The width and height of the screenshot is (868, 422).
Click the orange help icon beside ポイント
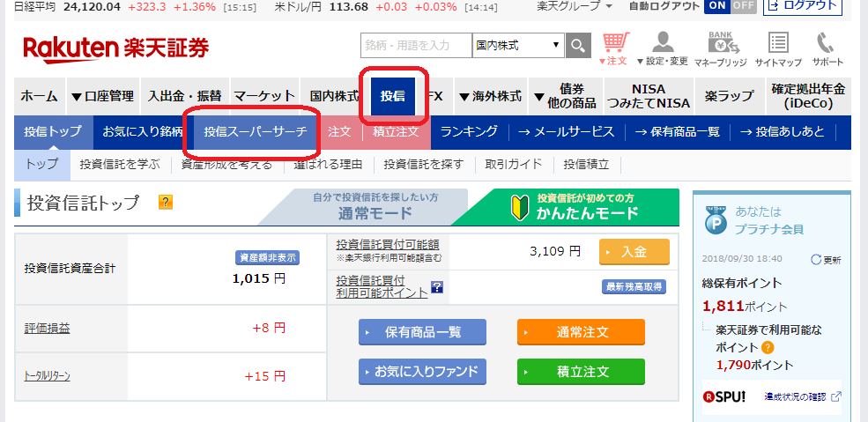point(768,348)
